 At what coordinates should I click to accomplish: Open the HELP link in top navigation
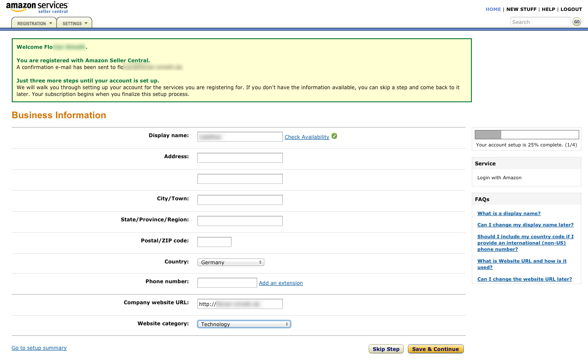548,9
